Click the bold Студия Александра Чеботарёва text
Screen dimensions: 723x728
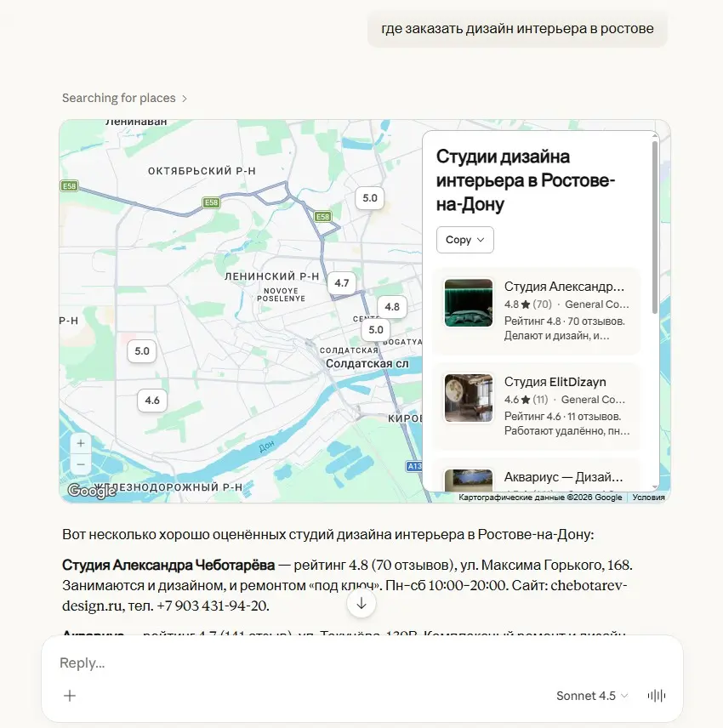click(x=168, y=565)
